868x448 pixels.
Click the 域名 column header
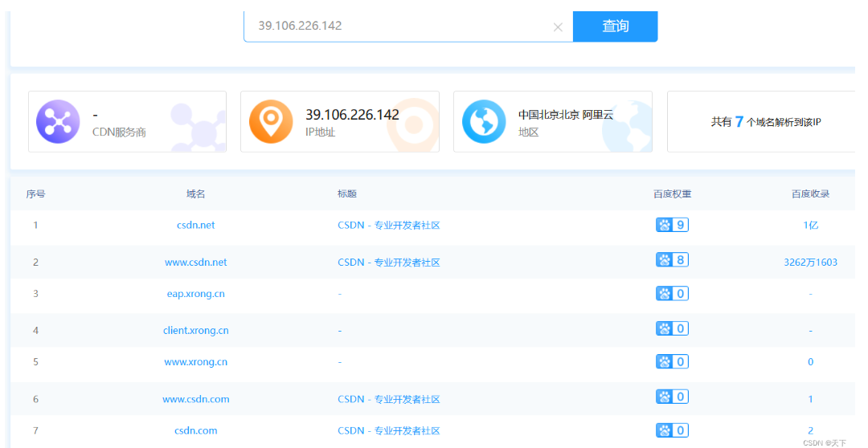pyautogui.click(x=196, y=194)
